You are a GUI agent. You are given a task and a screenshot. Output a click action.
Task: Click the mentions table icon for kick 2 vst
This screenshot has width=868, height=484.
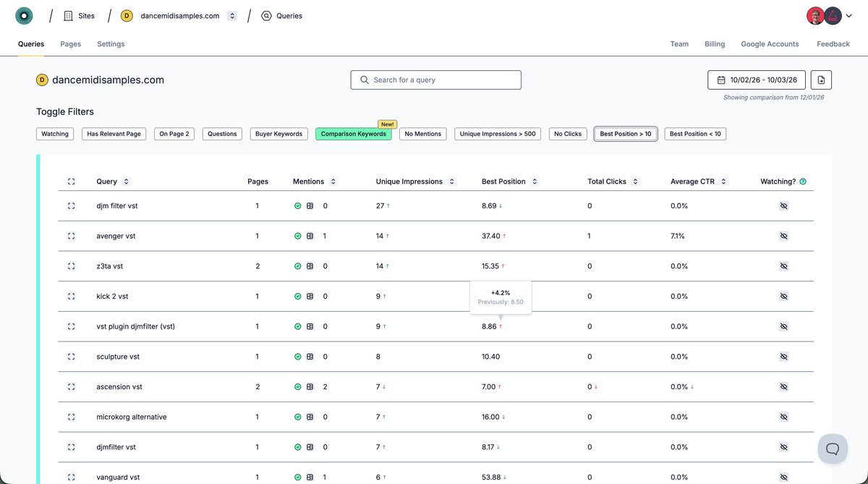click(x=310, y=297)
